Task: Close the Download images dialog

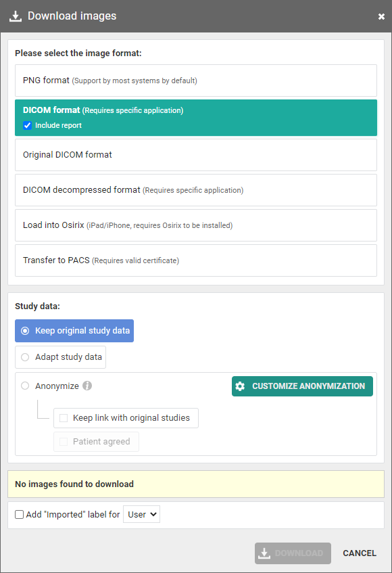Action: [x=381, y=16]
